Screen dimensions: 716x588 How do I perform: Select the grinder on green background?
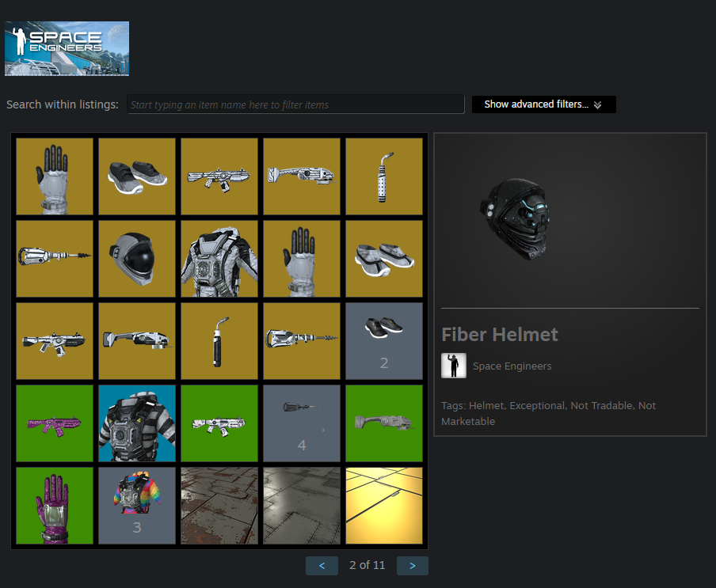tap(384, 423)
